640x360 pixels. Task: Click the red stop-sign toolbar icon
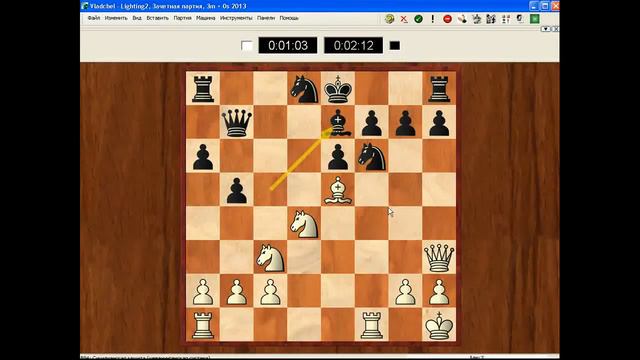pos(447,19)
